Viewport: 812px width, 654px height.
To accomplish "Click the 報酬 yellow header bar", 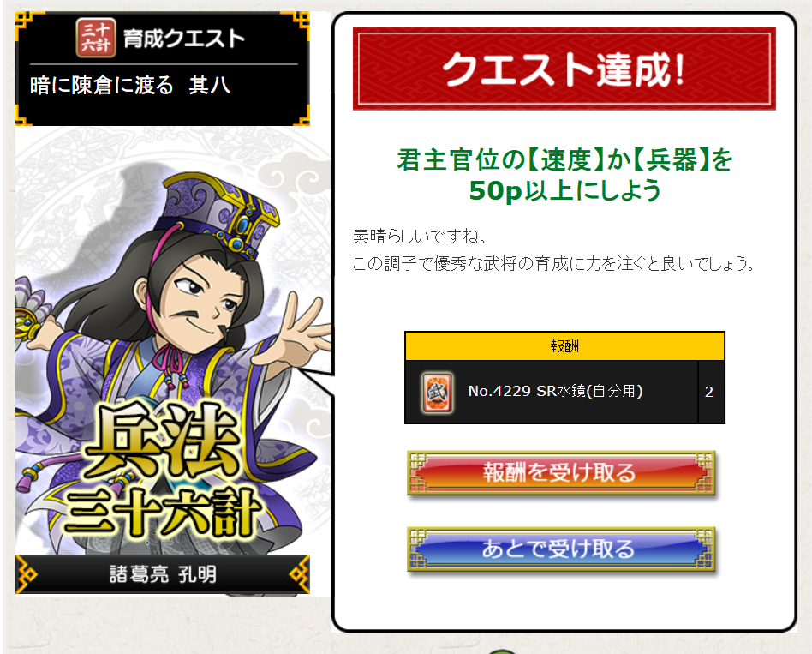I will point(564,345).
